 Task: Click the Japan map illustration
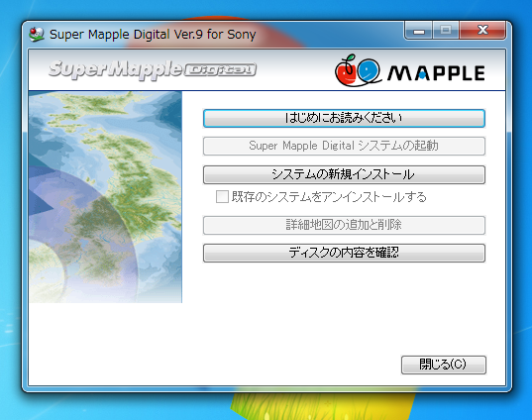coord(106,197)
